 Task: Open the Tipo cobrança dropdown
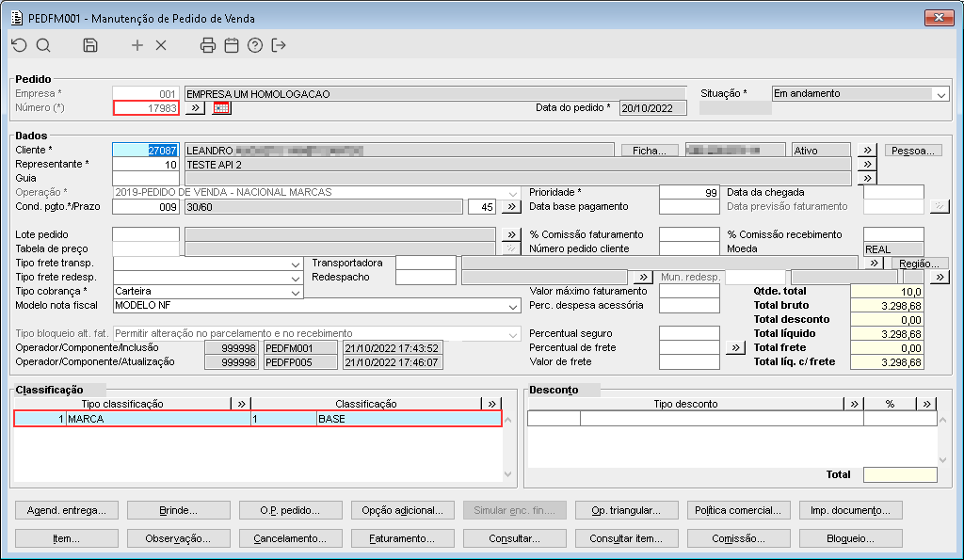click(x=296, y=292)
